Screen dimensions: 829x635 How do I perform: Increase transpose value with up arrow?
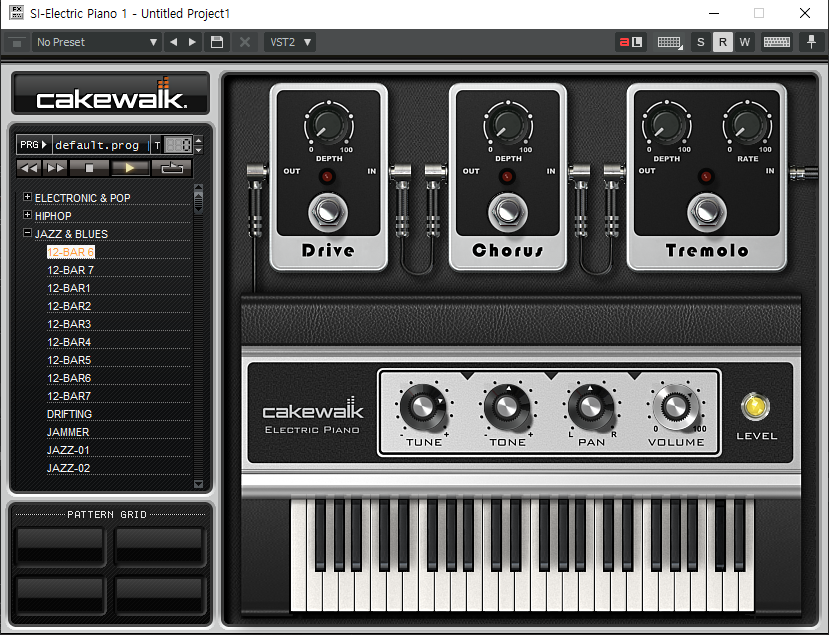(199, 140)
